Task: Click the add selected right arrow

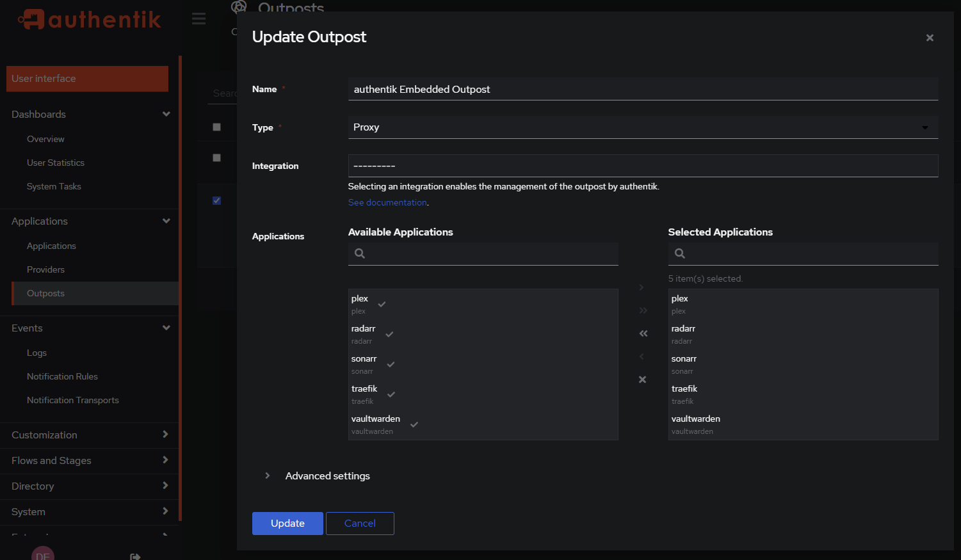Action: point(642,287)
